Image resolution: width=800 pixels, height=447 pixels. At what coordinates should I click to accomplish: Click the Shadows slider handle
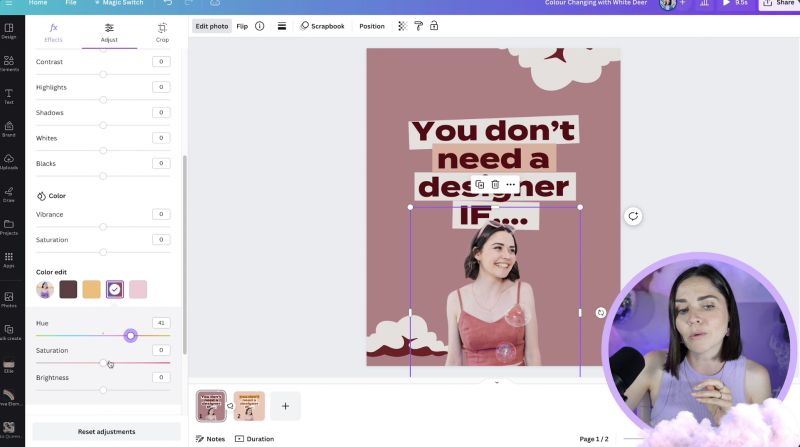pyautogui.click(x=103, y=125)
